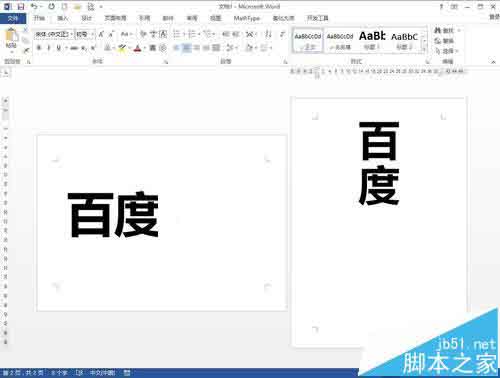This screenshot has width=500, height=378.
Task: Click the Paste button in clipboard group
Action: [x=11, y=39]
